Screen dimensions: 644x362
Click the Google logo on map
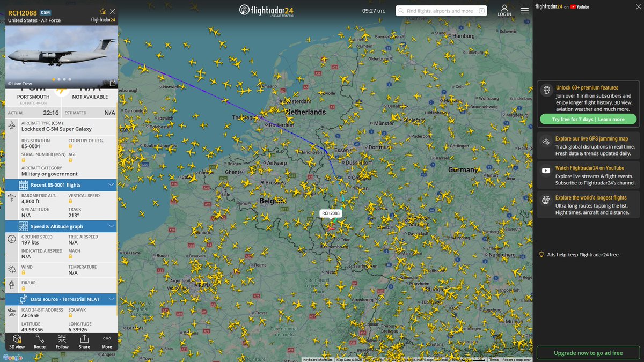[13, 357]
